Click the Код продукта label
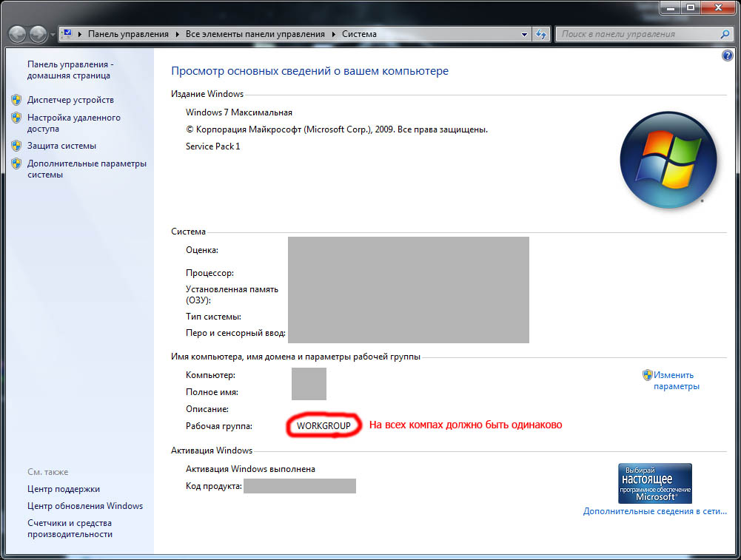The height and width of the screenshot is (560, 741). [x=214, y=486]
